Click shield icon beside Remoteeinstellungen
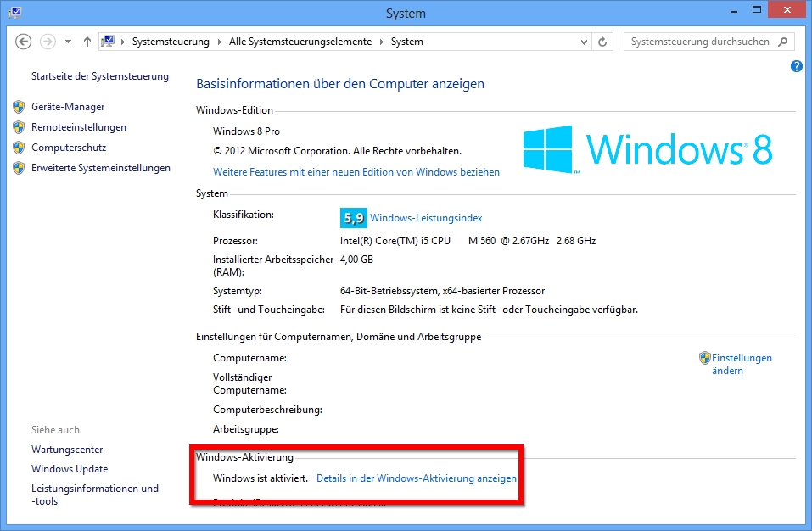Image resolution: width=812 pixels, height=531 pixels. click(x=19, y=127)
